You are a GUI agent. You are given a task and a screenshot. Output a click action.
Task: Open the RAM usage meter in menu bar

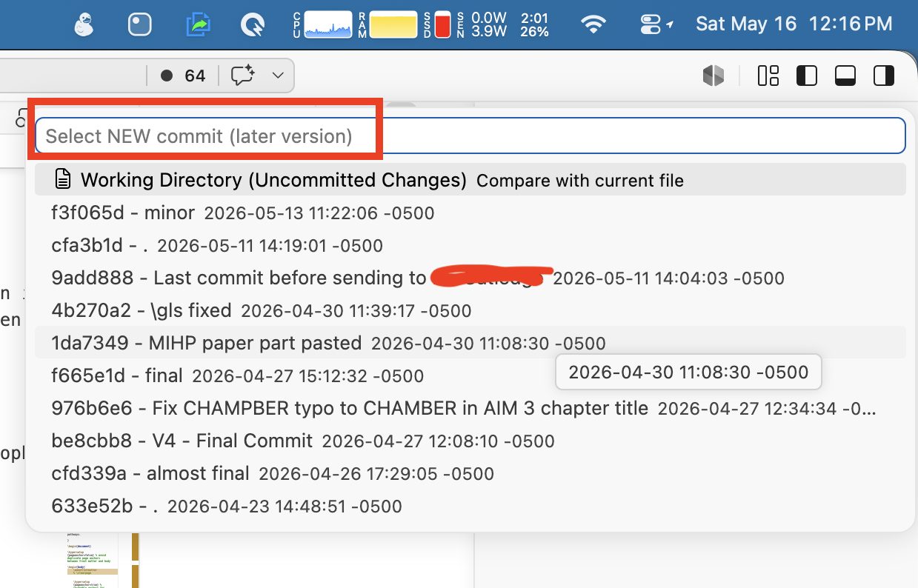[388, 25]
